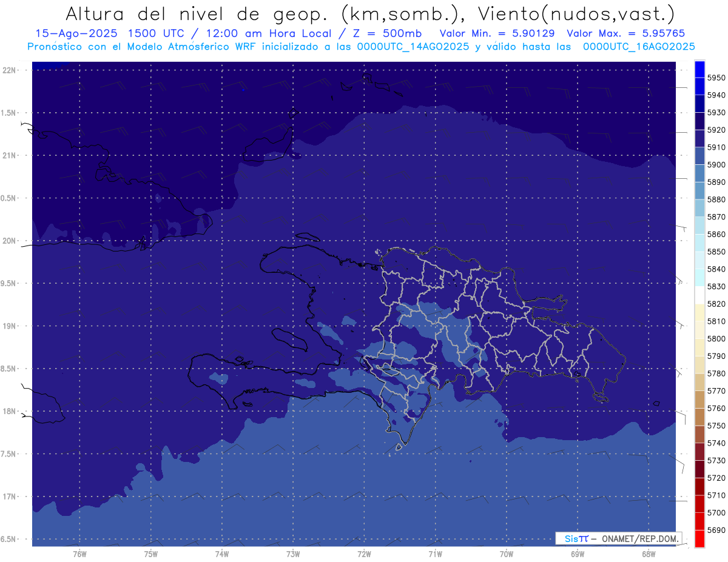728x562 pixels.
Task: Click the 'Valor Min. = 5.90129' text
Action: (497, 33)
